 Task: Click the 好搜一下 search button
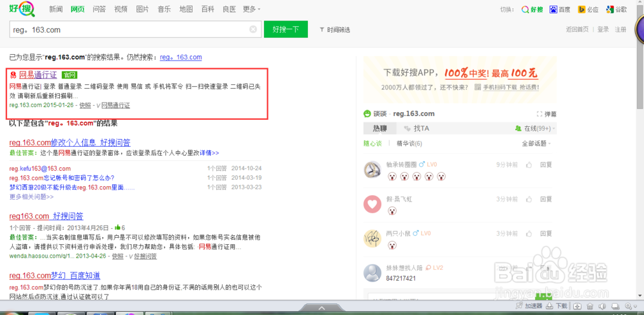point(286,29)
